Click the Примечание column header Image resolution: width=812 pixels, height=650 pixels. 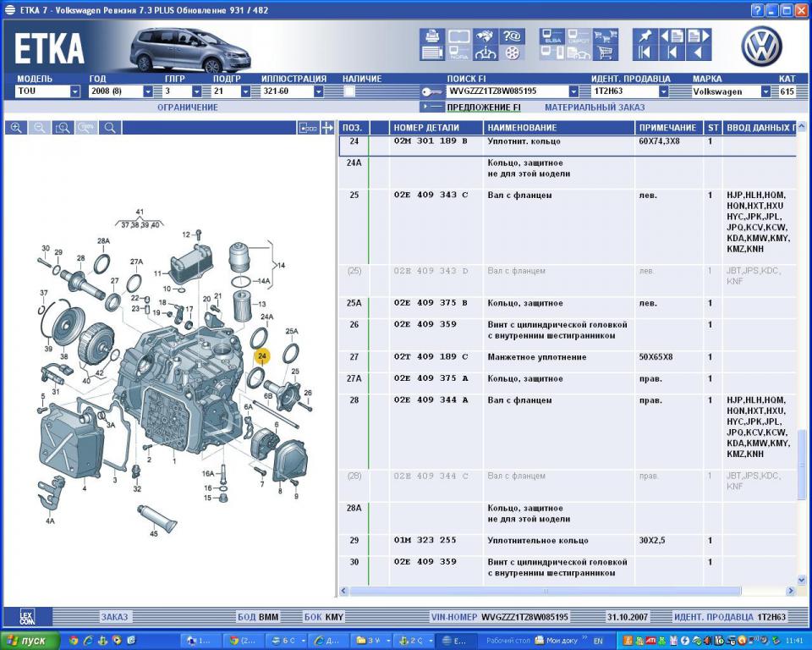[x=668, y=128]
